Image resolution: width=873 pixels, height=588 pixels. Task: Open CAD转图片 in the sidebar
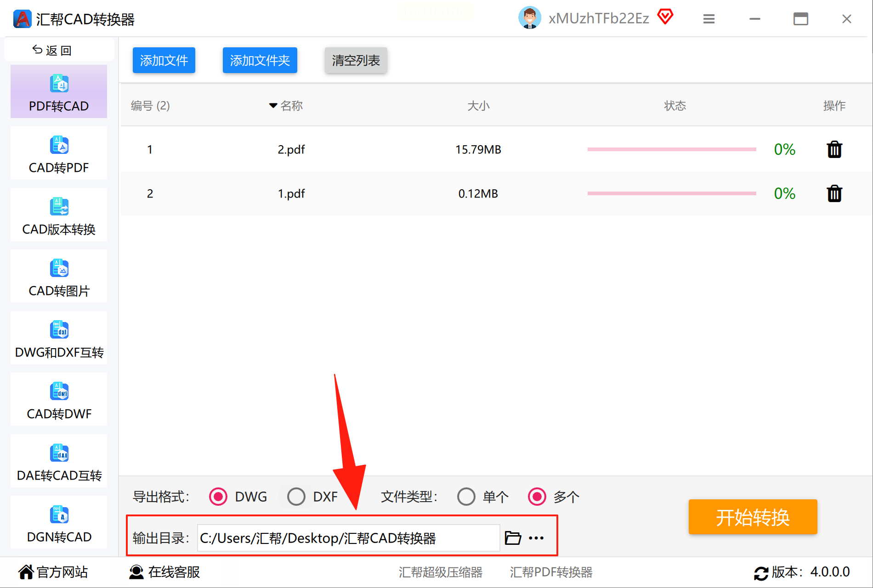click(59, 277)
